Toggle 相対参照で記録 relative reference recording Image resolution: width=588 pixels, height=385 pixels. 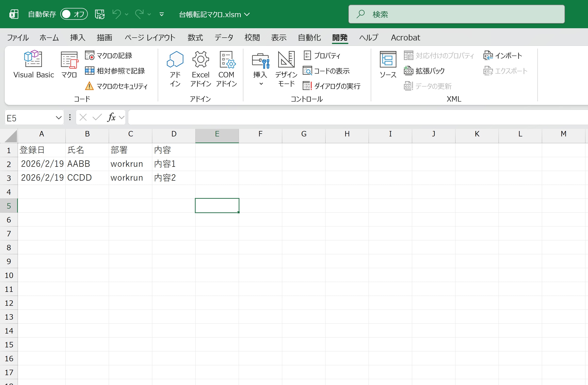point(115,71)
